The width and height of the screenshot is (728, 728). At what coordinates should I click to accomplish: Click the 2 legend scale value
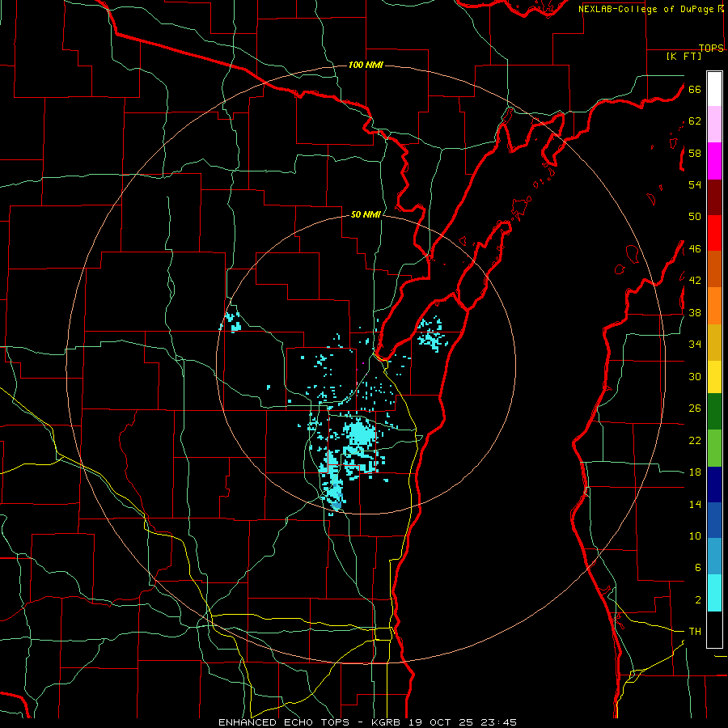[x=698, y=600]
